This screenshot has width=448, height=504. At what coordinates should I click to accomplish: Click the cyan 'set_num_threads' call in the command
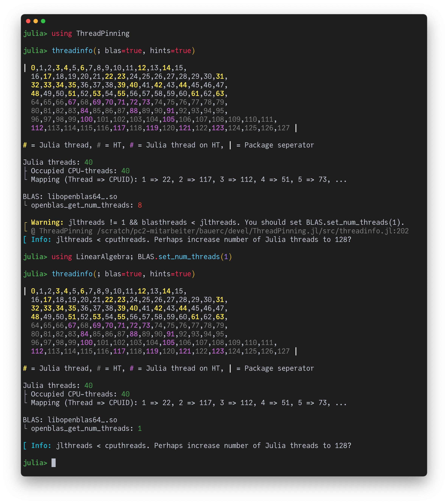(189, 257)
